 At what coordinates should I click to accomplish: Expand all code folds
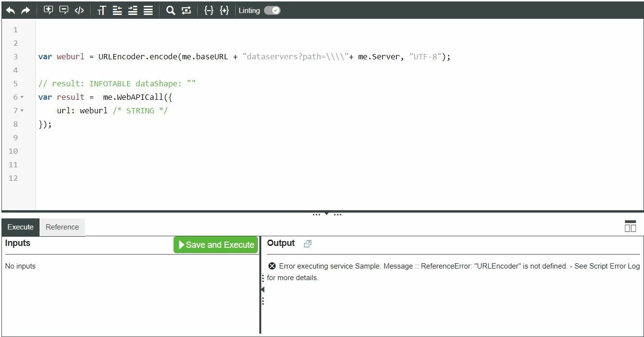[224, 11]
